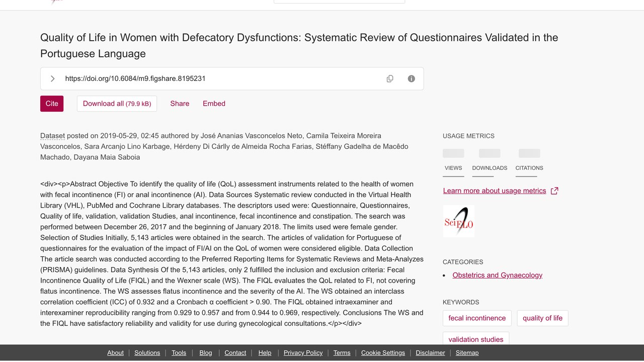This screenshot has width=644, height=362.
Task: Open the Solutions footer link
Action: [x=147, y=353]
